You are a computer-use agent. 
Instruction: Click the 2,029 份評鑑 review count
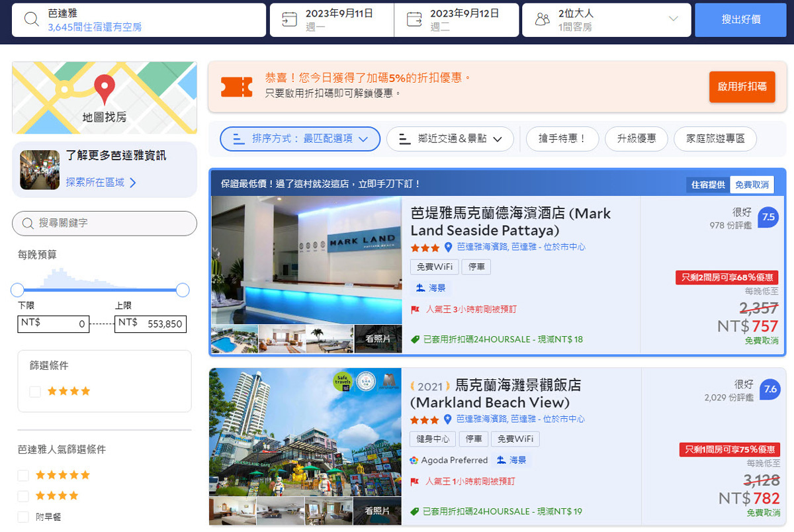(x=728, y=398)
